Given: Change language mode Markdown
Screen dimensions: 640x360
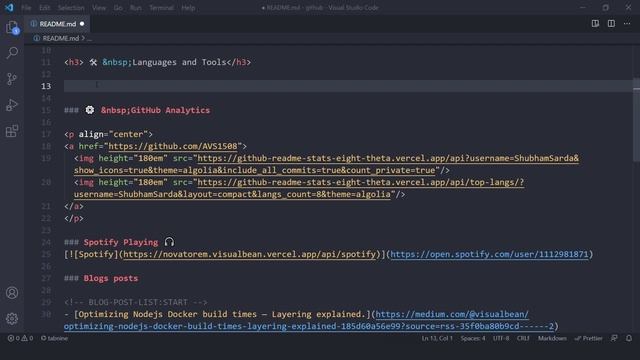Looking at the screenshot, I should tap(552, 338).
